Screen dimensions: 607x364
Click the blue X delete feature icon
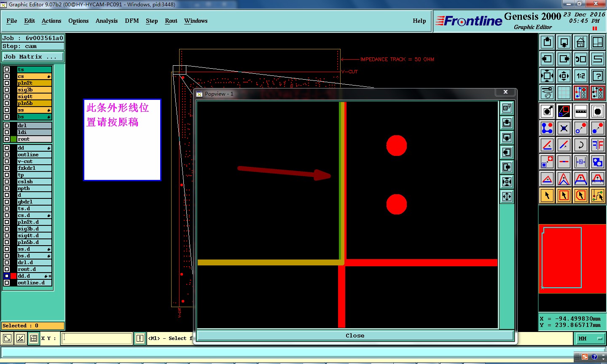point(564,128)
